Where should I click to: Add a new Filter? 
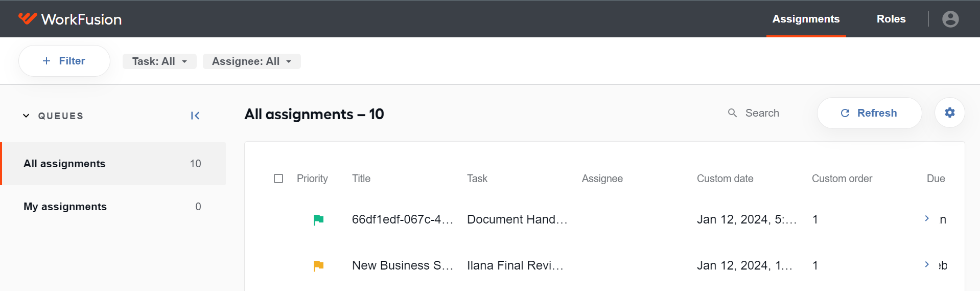point(64,61)
